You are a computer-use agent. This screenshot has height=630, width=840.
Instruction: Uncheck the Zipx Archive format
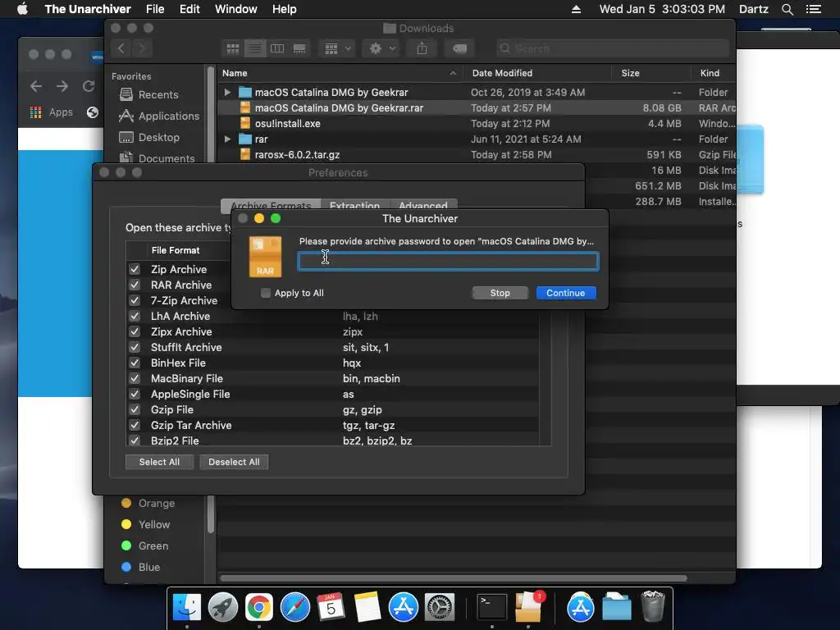pyautogui.click(x=135, y=331)
